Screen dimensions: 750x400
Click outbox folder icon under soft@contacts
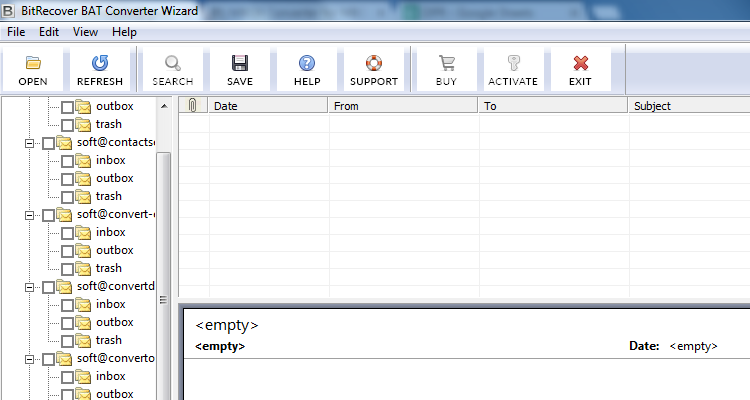83,178
